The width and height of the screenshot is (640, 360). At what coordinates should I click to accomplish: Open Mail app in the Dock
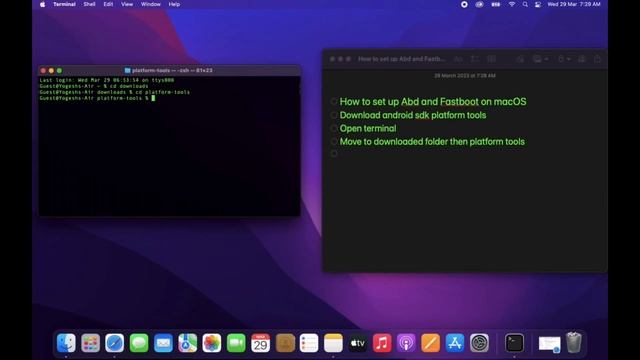click(163, 343)
